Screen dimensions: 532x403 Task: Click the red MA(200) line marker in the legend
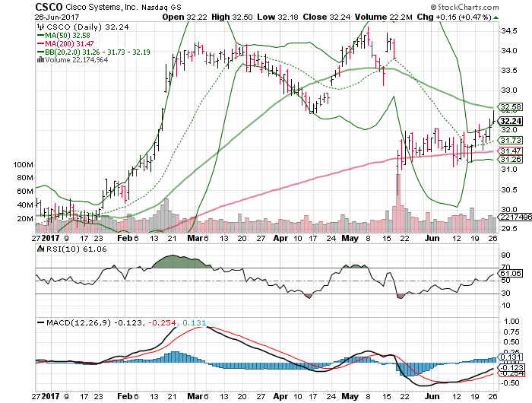pyautogui.click(x=41, y=43)
